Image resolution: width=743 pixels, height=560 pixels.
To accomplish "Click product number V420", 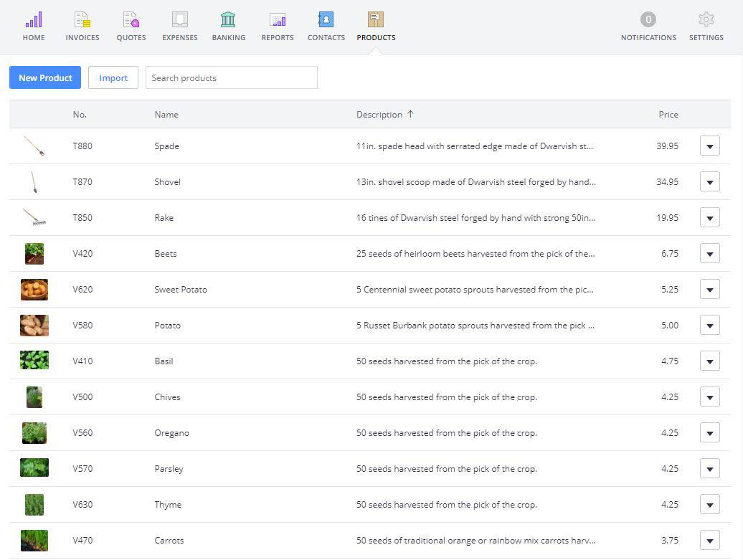I will pyautogui.click(x=82, y=253).
